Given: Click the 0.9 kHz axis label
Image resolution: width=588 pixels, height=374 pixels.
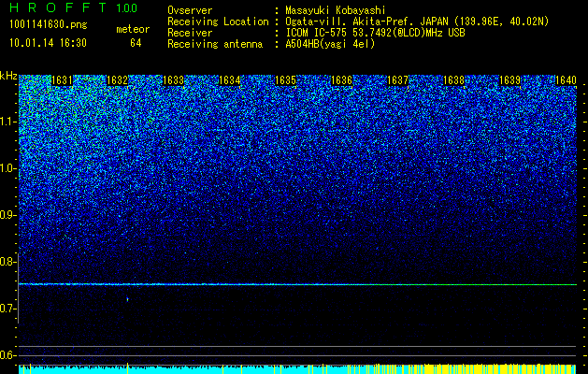Looking at the screenshot, I should coord(7,215).
